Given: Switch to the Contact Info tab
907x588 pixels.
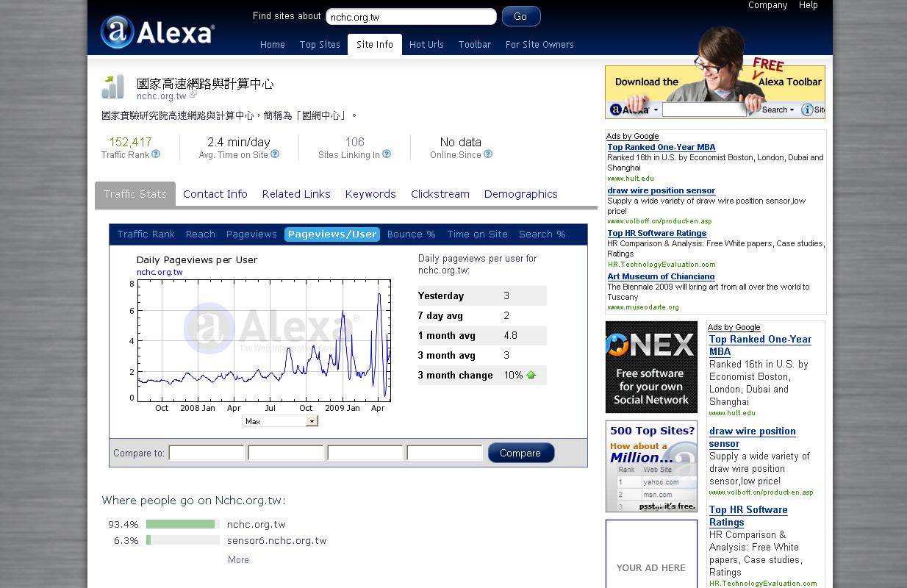Looking at the screenshot, I should point(215,194).
